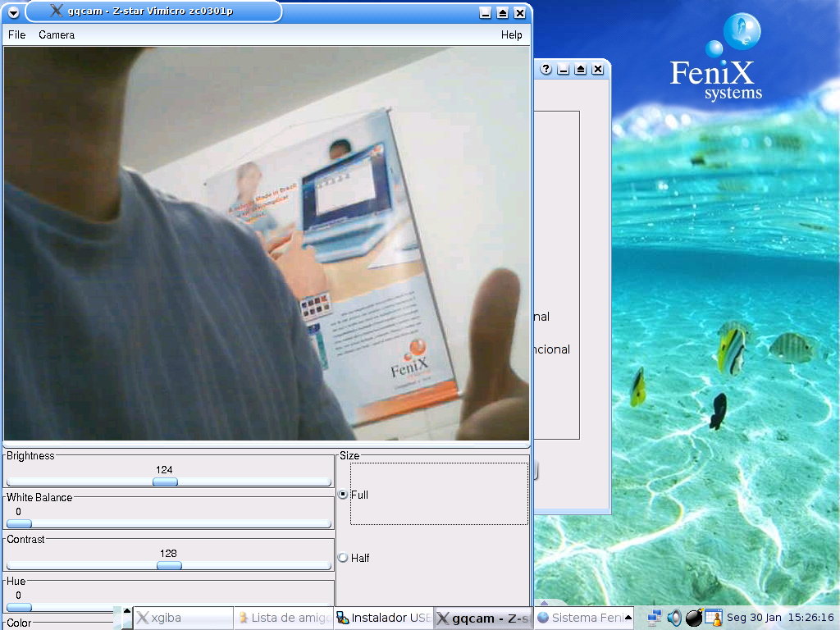Viewport: 840px width, 630px height.
Task: Minimize the gqcam window
Action: pos(486,13)
